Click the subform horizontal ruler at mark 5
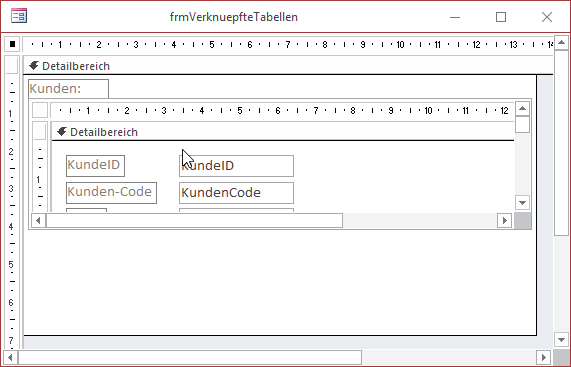This screenshot has height=367, width=571. pyautogui.click(x=240, y=110)
